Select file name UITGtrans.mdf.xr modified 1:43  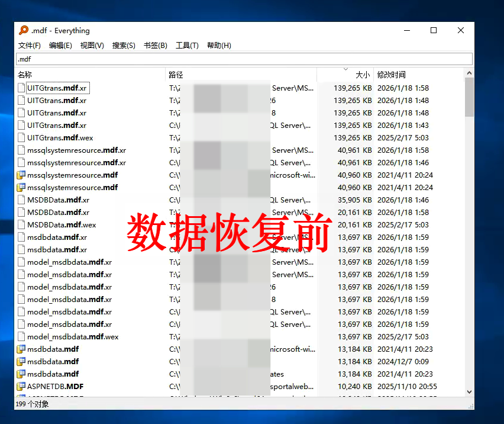[57, 125]
